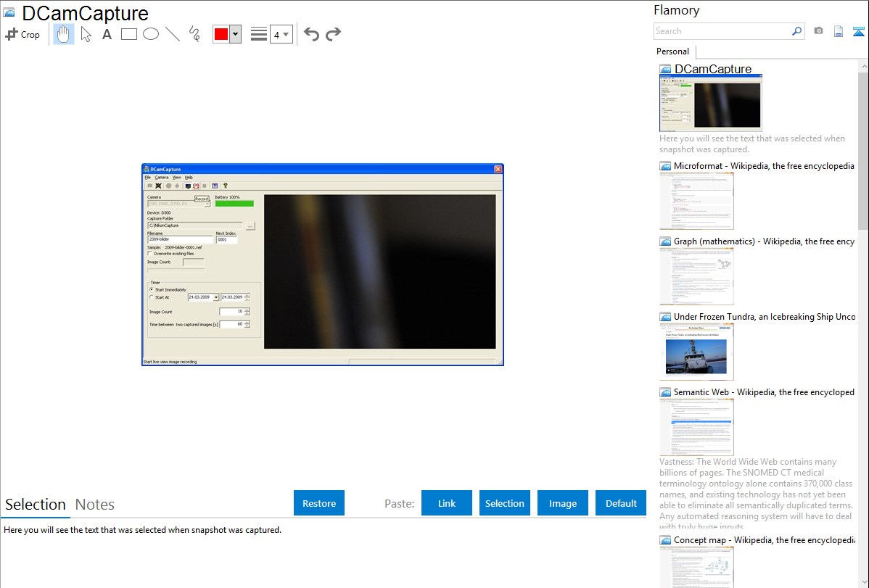Choose the freehand scribble tool
Screen dimensions: 869x588
point(194,34)
